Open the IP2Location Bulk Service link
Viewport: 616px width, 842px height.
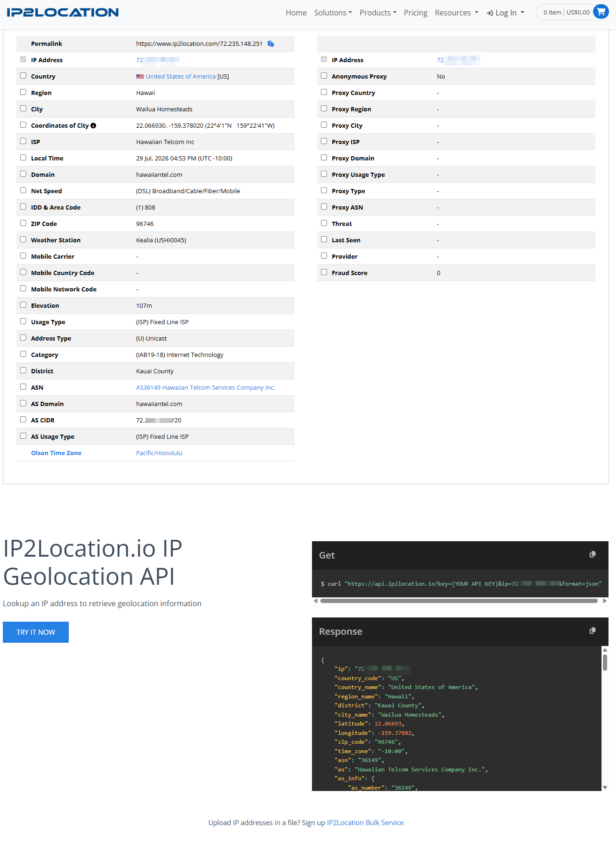[x=365, y=822]
